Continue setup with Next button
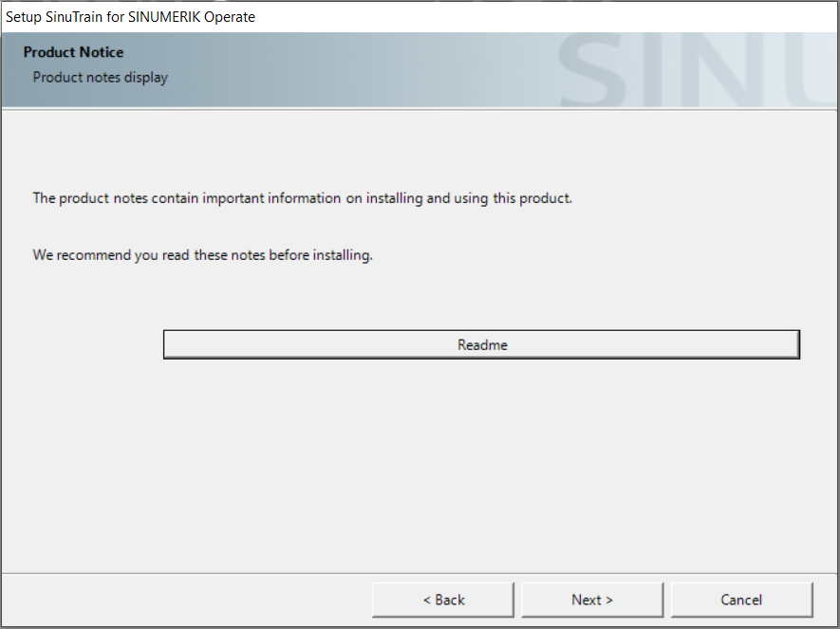This screenshot has height=629, width=840. click(x=592, y=600)
